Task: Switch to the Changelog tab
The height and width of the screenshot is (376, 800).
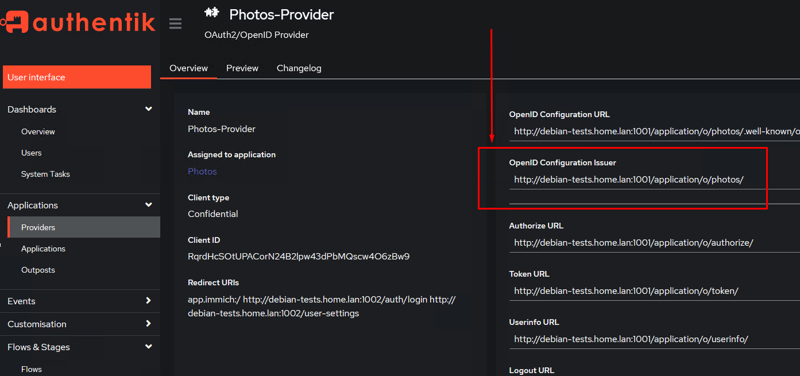Action: click(x=299, y=68)
